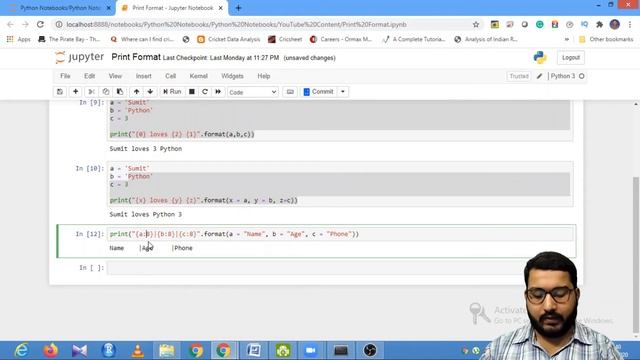Move selected cell down arrow

point(150,92)
